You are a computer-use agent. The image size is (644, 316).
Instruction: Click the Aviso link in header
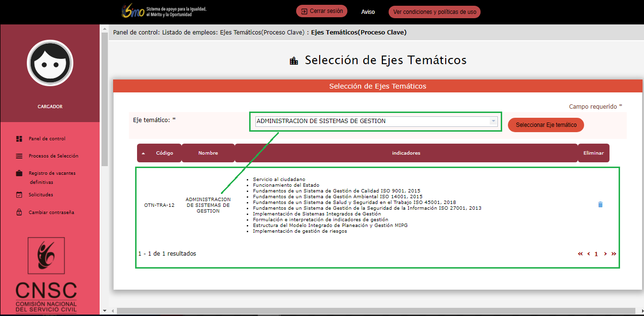[x=368, y=12]
